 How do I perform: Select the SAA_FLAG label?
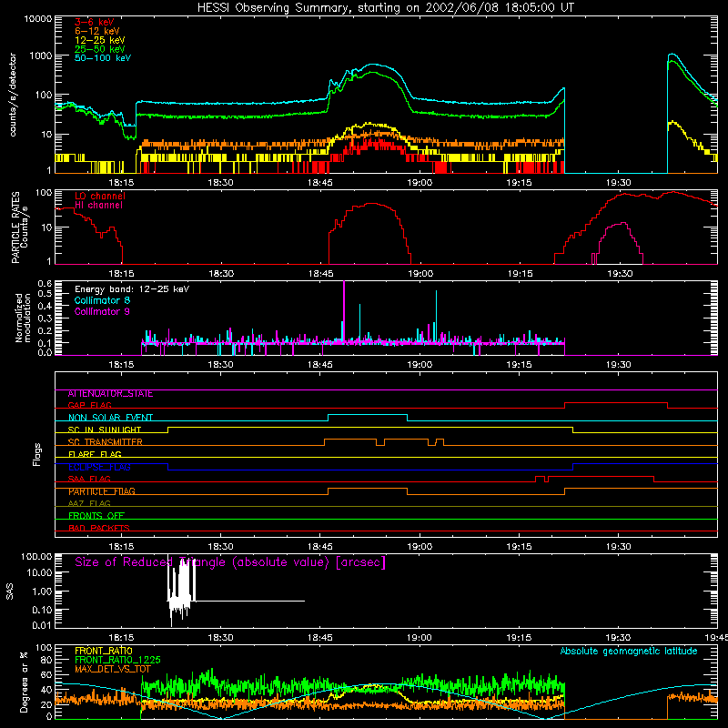coord(89,479)
